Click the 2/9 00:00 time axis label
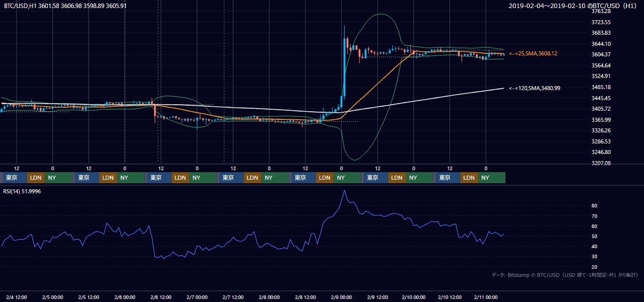This screenshot has width=644, height=302. click(x=342, y=297)
